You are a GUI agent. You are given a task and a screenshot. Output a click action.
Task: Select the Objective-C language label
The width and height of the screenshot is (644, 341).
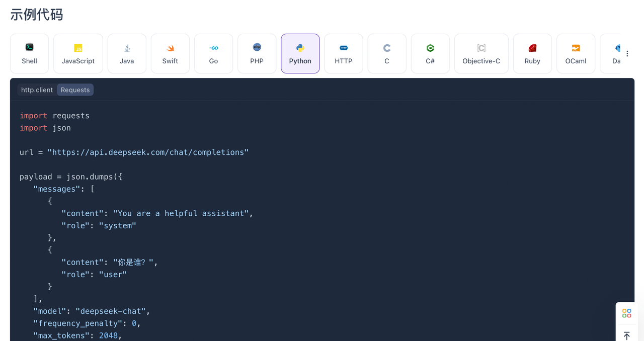(481, 61)
